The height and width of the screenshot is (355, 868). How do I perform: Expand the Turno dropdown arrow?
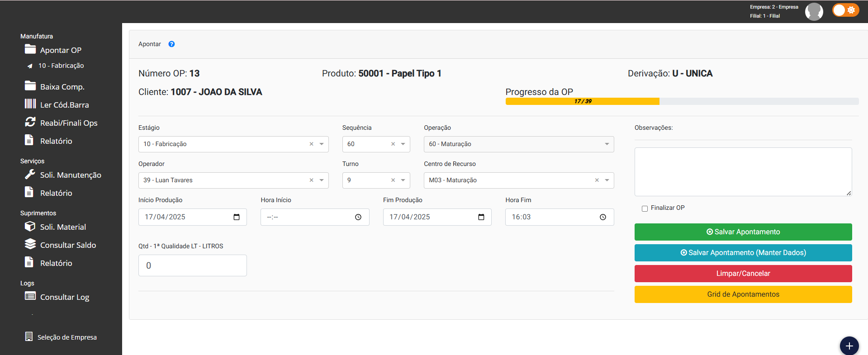(403, 180)
